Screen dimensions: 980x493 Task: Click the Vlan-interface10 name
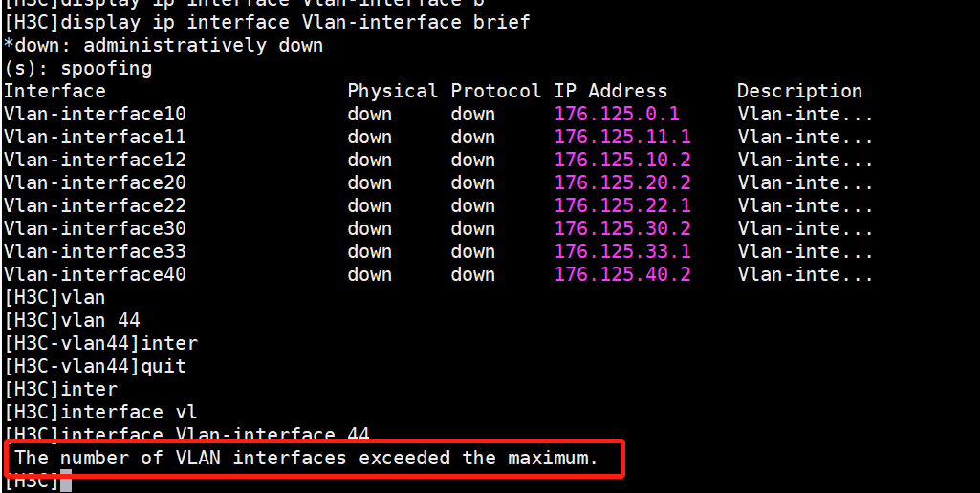click(x=95, y=115)
